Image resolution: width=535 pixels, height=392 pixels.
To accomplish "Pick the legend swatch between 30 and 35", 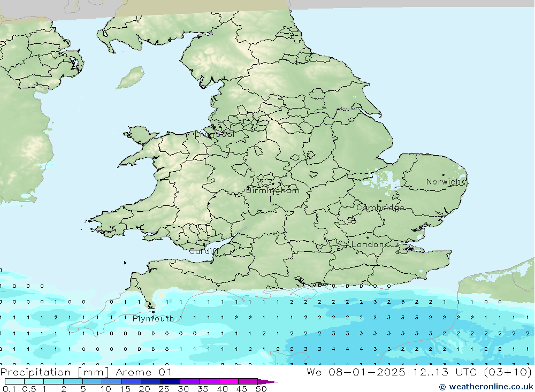I will coord(190,381).
